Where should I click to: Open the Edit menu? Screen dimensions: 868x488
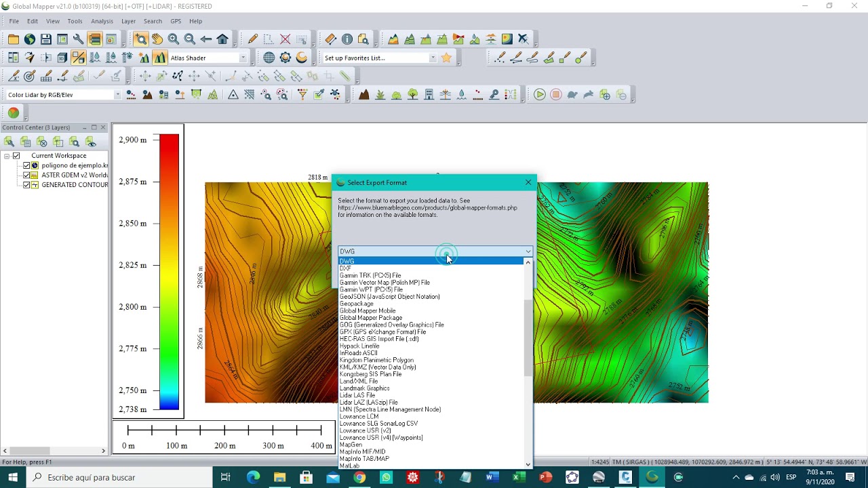[33, 21]
